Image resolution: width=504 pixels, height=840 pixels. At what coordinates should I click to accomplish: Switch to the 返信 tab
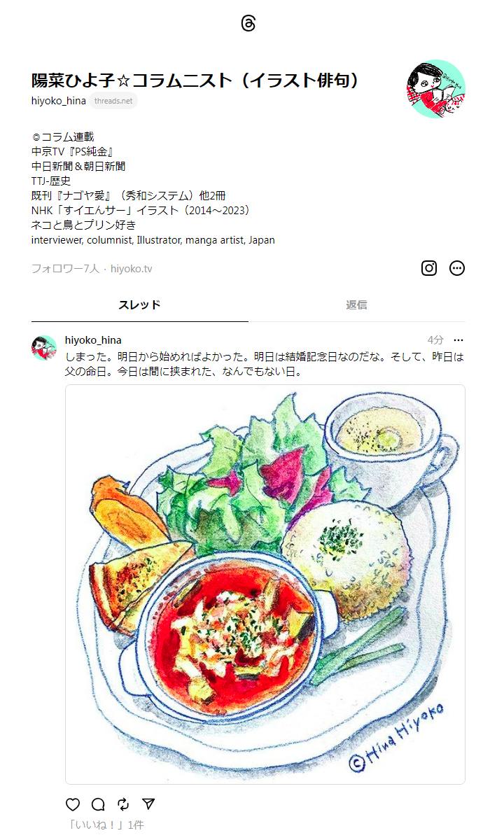356,304
